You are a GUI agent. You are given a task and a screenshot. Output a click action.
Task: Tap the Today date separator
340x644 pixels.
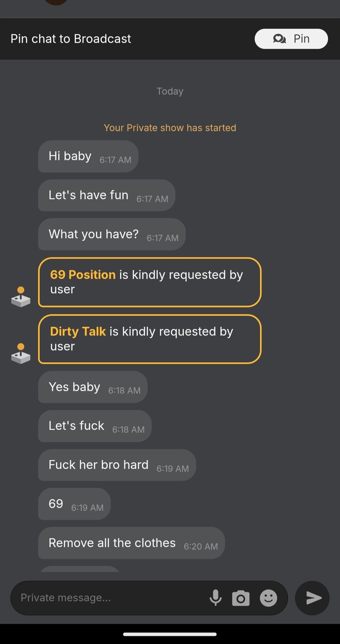170,91
